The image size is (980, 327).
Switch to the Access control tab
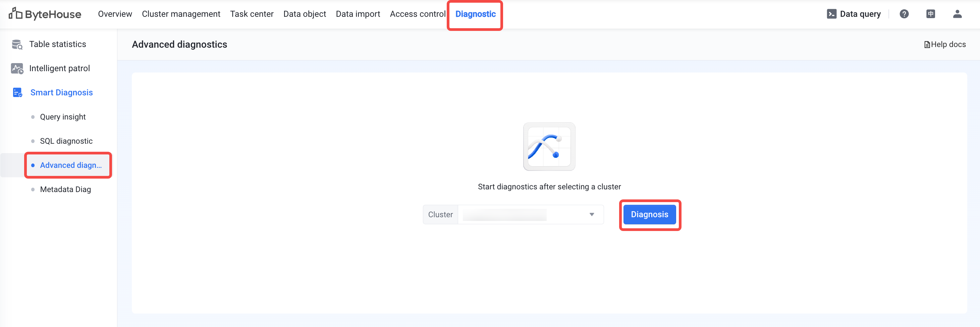417,14
